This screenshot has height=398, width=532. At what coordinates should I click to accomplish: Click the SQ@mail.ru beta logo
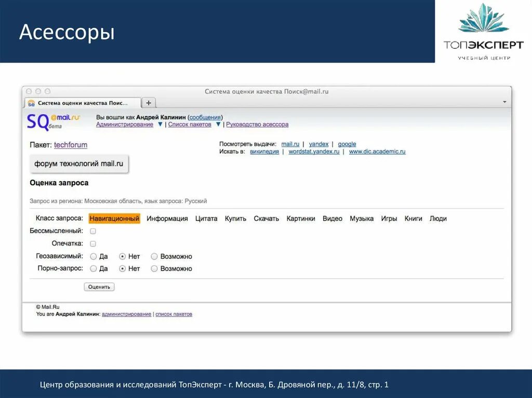pyautogui.click(x=54, y=122)
